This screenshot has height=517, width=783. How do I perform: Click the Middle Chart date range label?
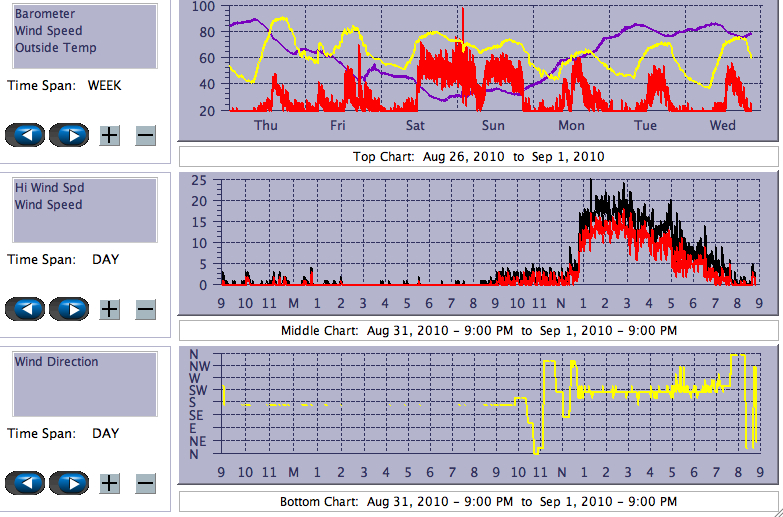[x=478, y=331]
